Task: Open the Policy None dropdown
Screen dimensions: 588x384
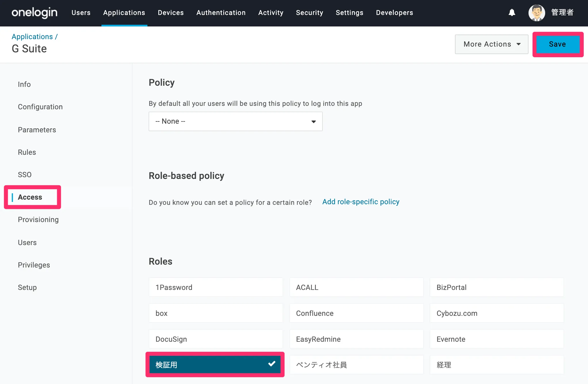Action: pos(235,121)
